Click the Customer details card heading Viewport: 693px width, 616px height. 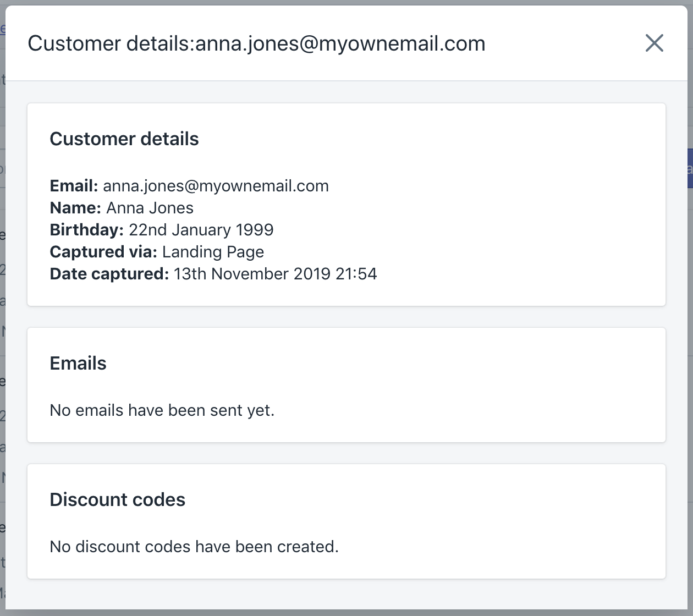pos(124,139)
